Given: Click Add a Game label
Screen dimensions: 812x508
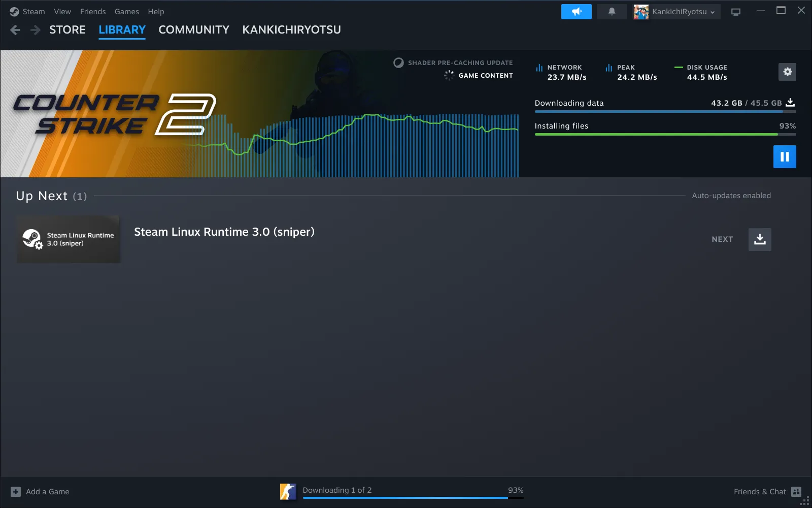Looking at the screenshot, I should point(48,492).
